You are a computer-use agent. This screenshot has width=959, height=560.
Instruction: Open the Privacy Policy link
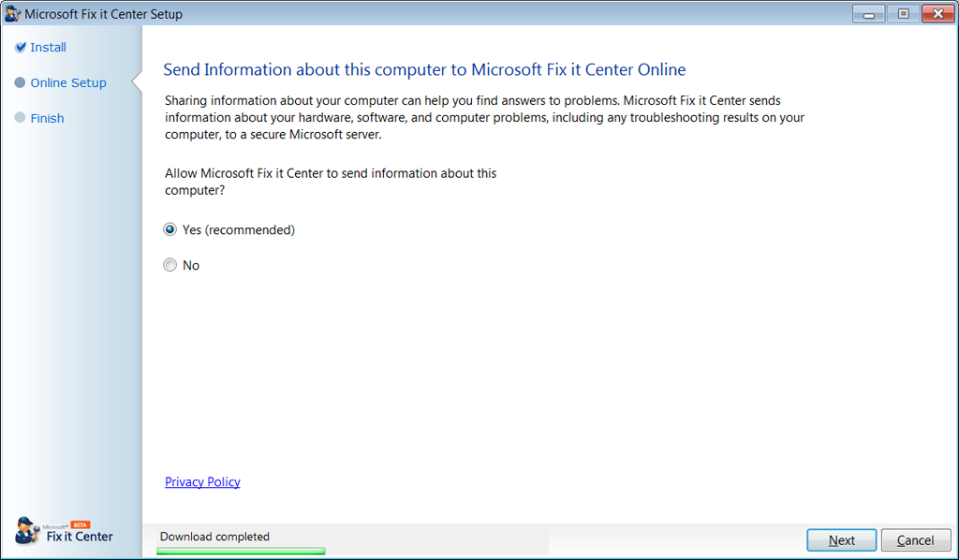click(202, 481)
